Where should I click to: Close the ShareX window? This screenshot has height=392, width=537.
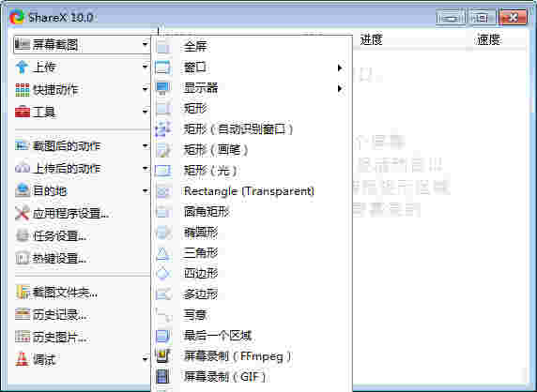[513, 17]
